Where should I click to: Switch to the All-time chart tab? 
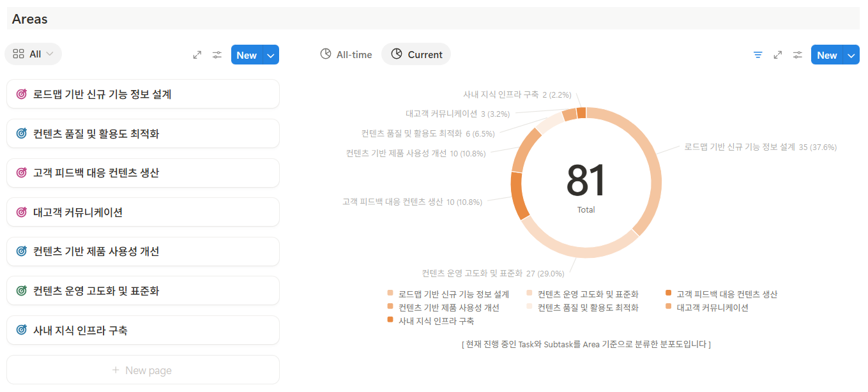346,54
